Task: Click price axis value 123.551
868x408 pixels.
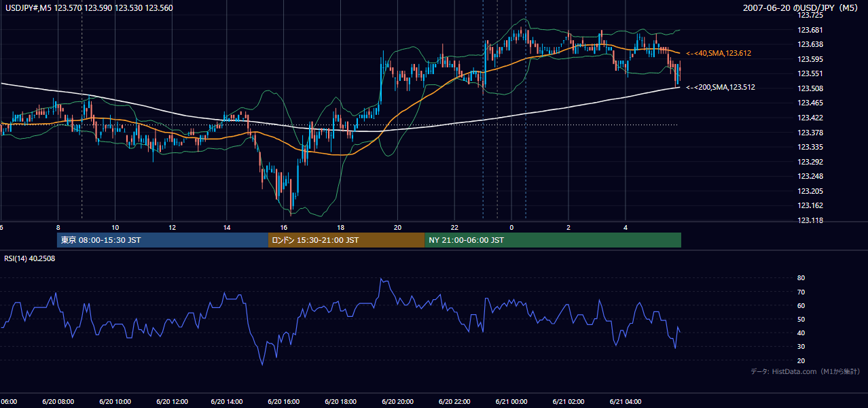Action: 810,73
